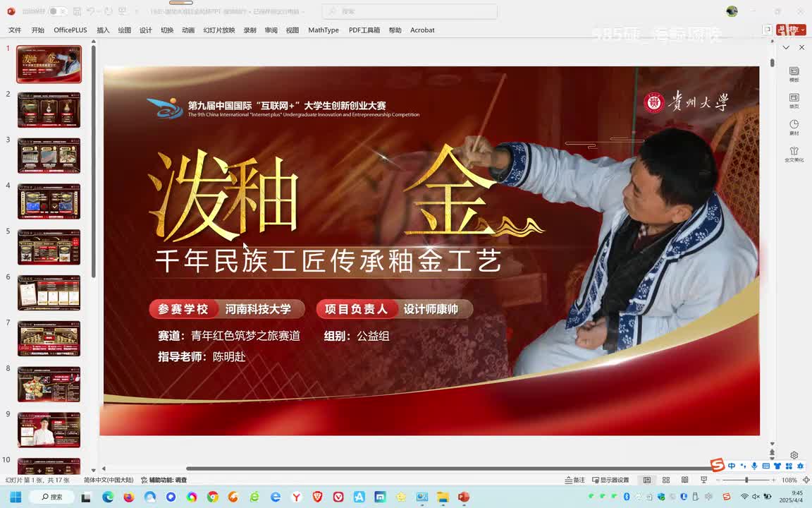Screen dimensions: 812x508
Task: Open the 动画 animations tab
Action: (188, 30)
